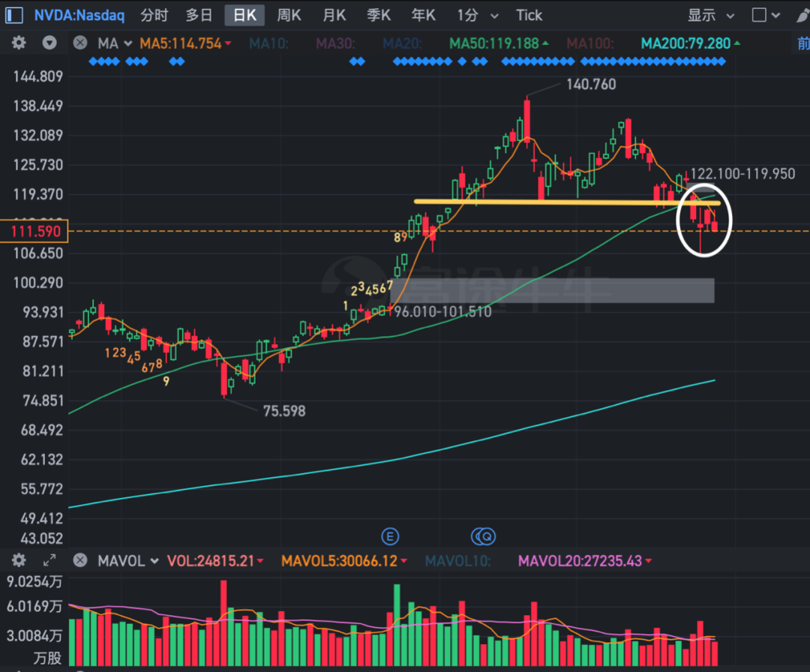Click the earnings E event marker
This screenshot has width=810, height=672.
(389, 536)
